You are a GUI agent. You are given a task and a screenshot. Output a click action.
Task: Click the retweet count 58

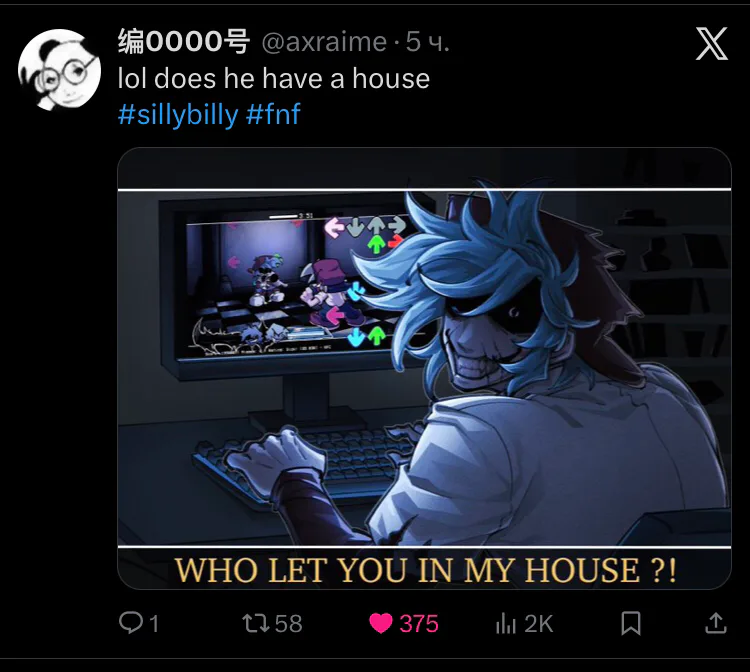tap(288, 624)
